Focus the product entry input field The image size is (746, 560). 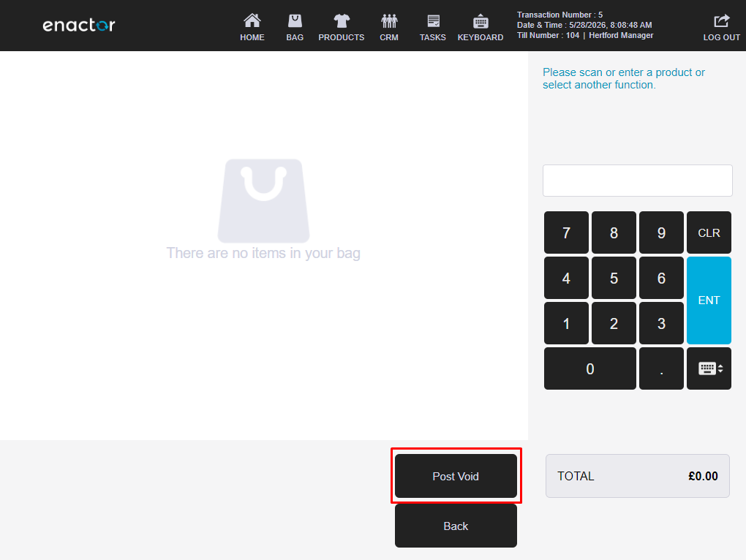point(638,181)
